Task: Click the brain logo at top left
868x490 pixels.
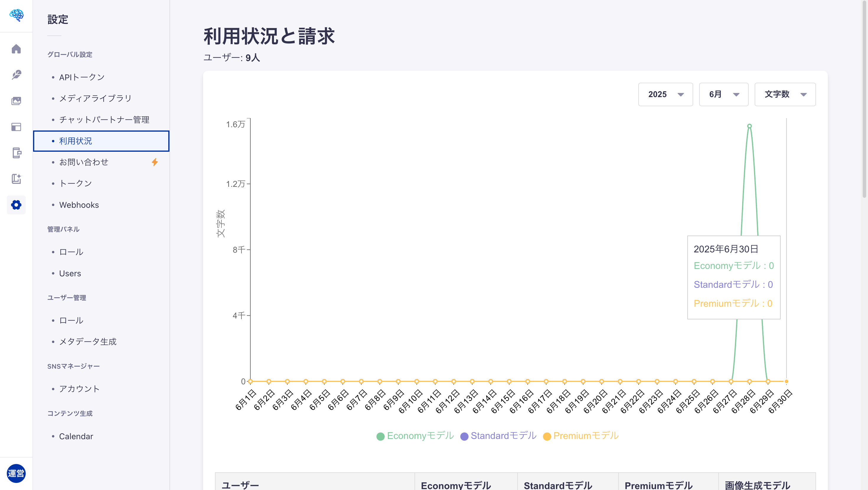Action: pos(16,15)
